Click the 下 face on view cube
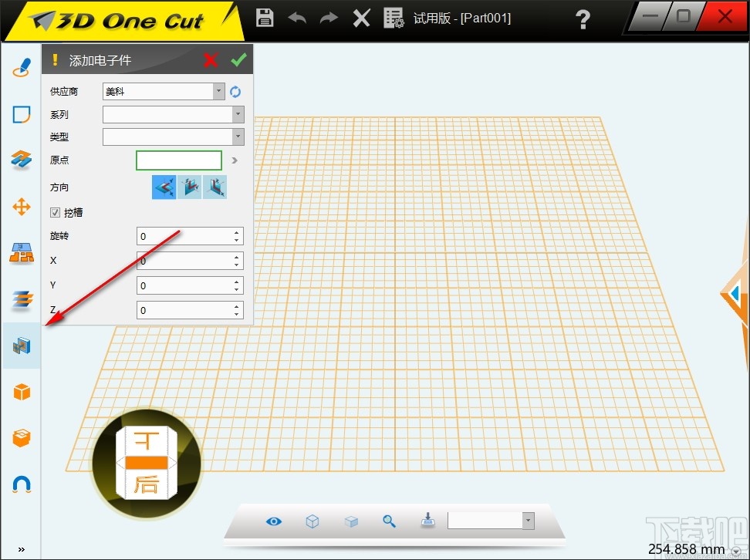This screenshot has width=750, height=560. (147, 441)
